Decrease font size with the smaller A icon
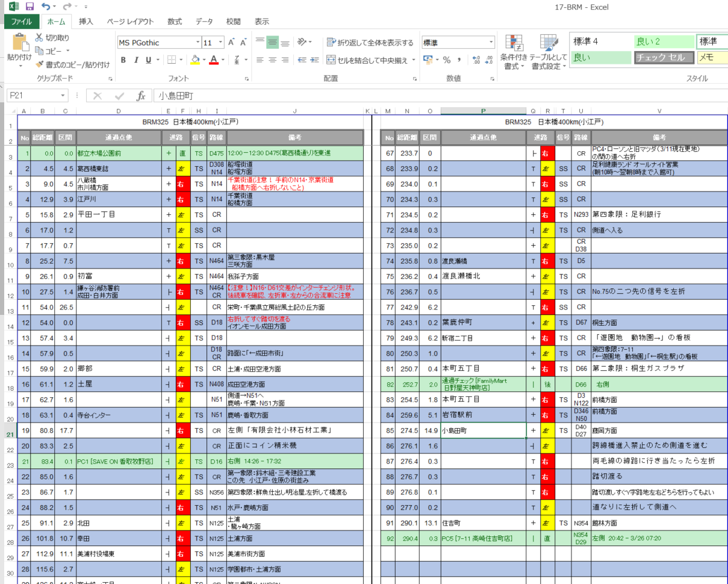The height and width of the screenshot is (584, 728). point(243,43)
